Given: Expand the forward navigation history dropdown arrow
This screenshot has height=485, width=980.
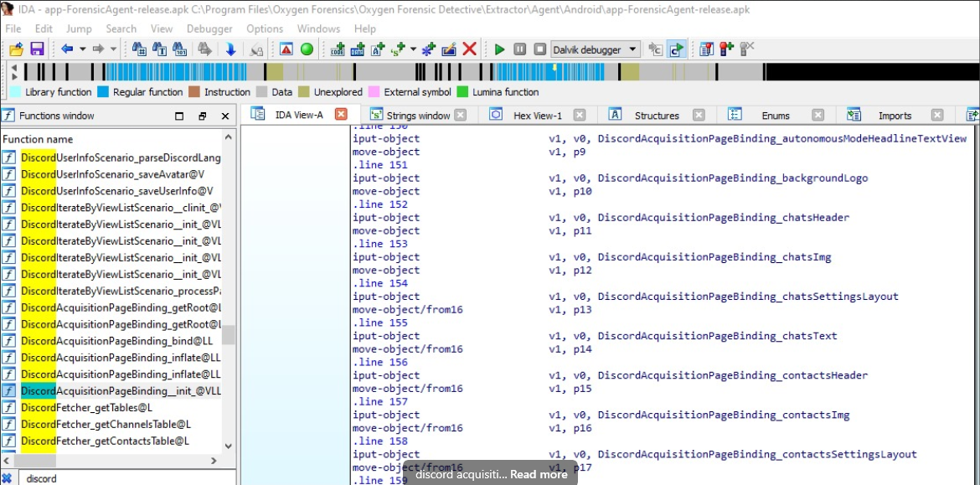Looking at the screenshot, I should coord(113,49).
